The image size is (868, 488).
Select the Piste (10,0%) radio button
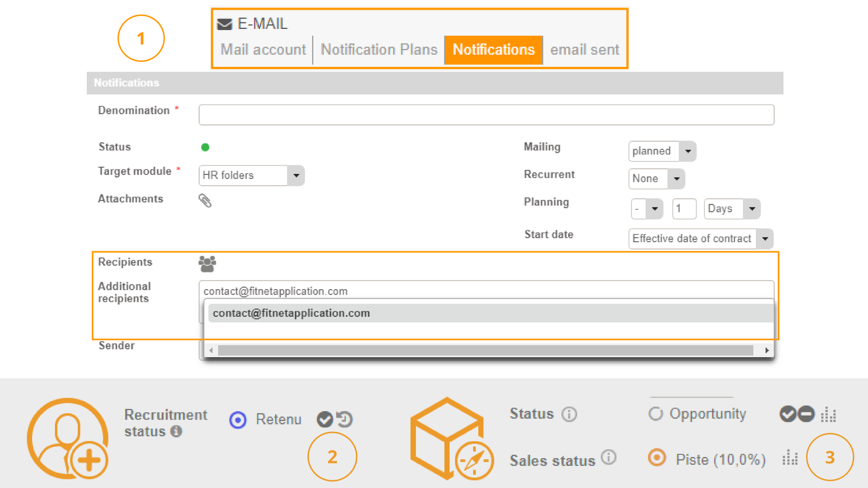[657, 458]
